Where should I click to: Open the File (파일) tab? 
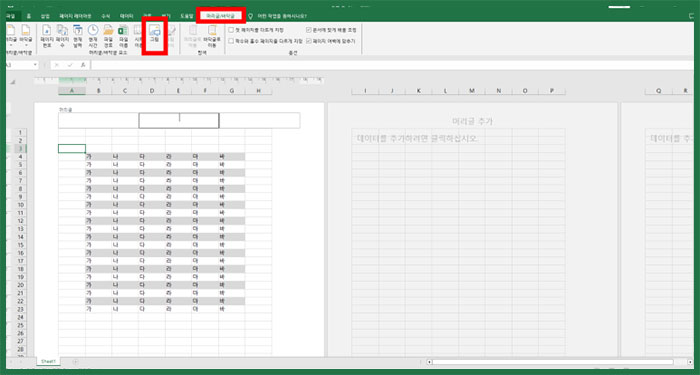(10, 16)
